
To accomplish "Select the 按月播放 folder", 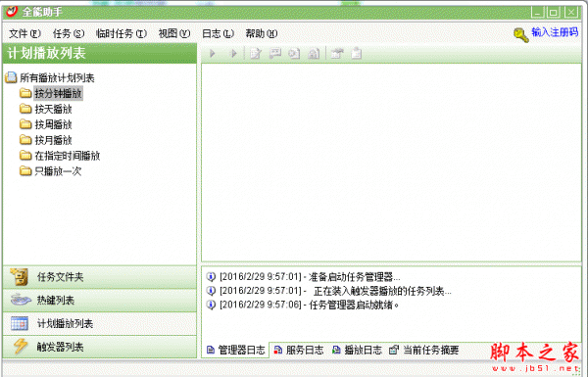I will (53, 140).
